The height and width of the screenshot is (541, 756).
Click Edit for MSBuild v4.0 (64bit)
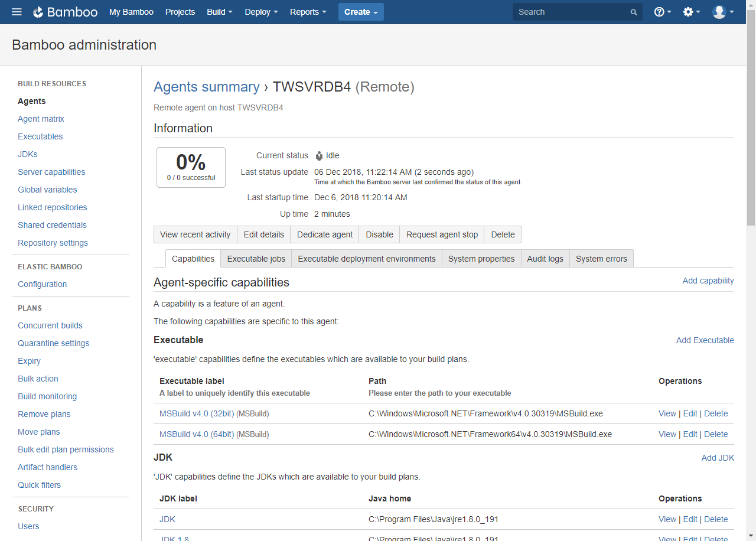(690, 434)
